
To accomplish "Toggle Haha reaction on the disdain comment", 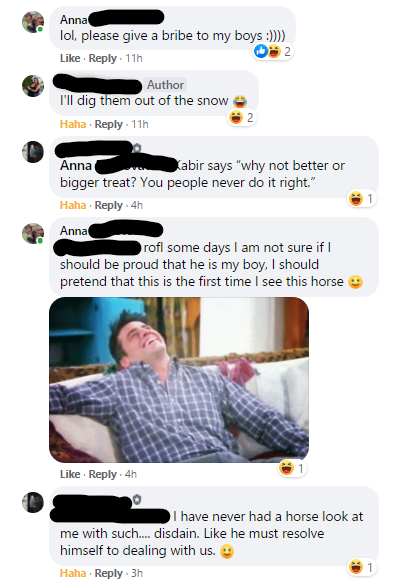I will 73,573.
